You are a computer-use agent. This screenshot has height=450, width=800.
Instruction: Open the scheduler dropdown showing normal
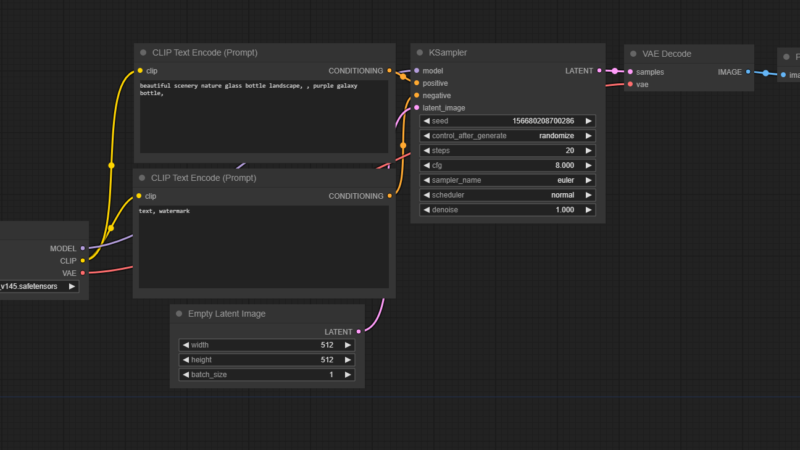tap(507, 195)
